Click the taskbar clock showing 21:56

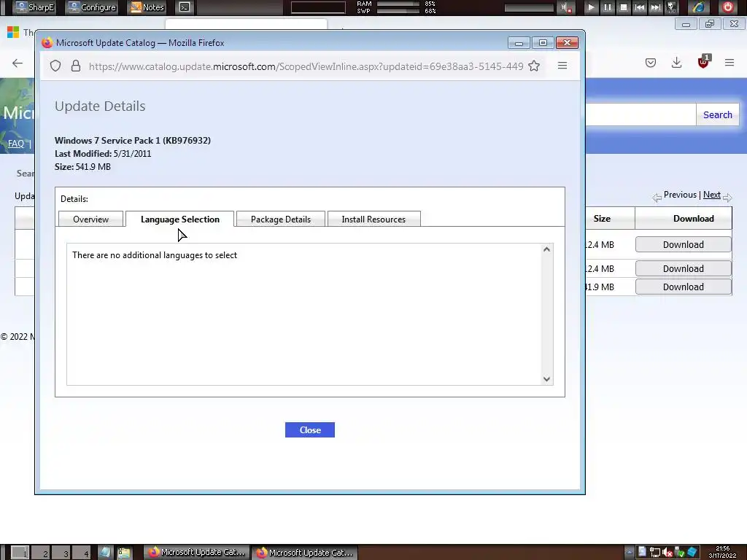(722, 552)
